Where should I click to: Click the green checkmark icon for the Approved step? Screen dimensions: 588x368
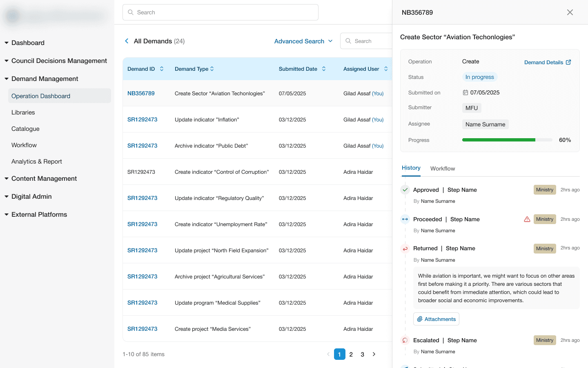(405, 190)
